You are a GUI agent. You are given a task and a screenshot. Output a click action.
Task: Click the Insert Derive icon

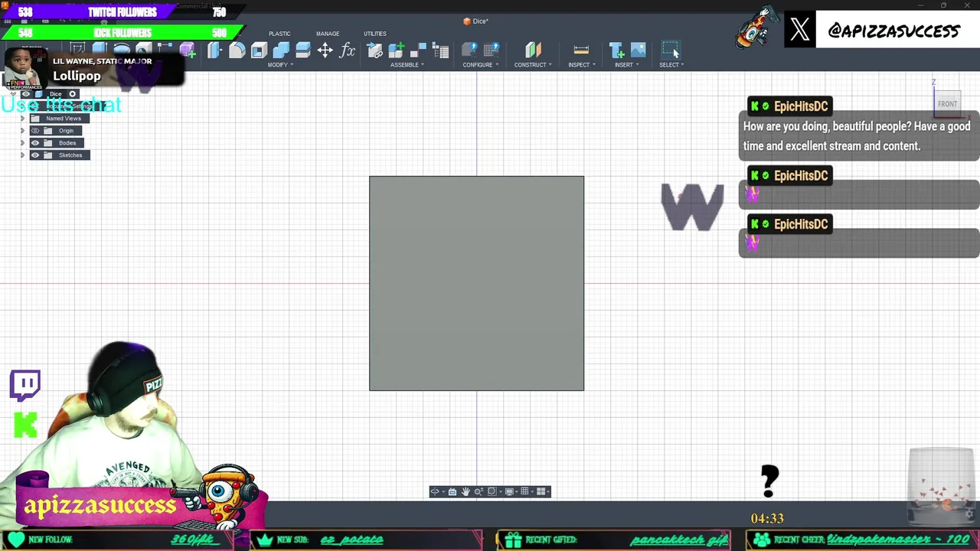coord(617,51)
